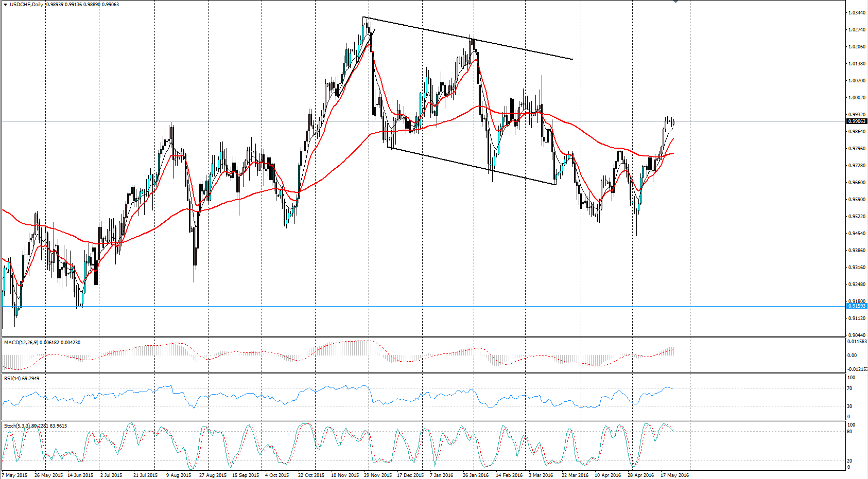Click the 4 Oct 2015 date label

(x=277, y=475)
